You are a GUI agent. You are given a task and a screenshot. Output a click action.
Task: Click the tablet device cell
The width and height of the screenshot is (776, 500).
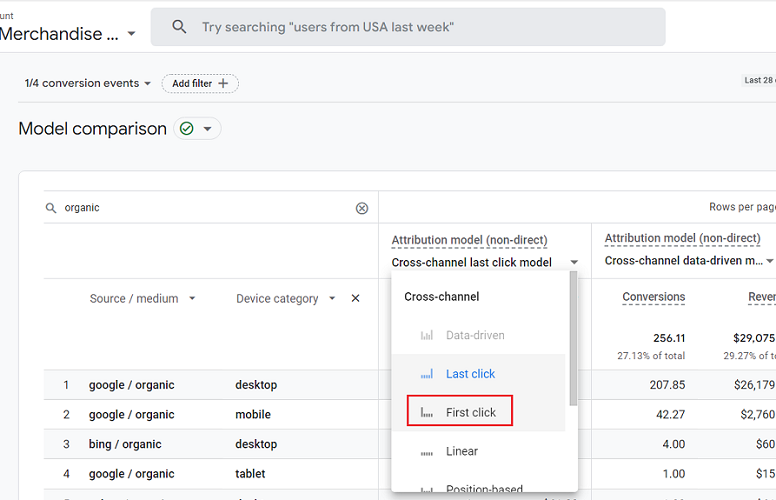click(250, 474)
